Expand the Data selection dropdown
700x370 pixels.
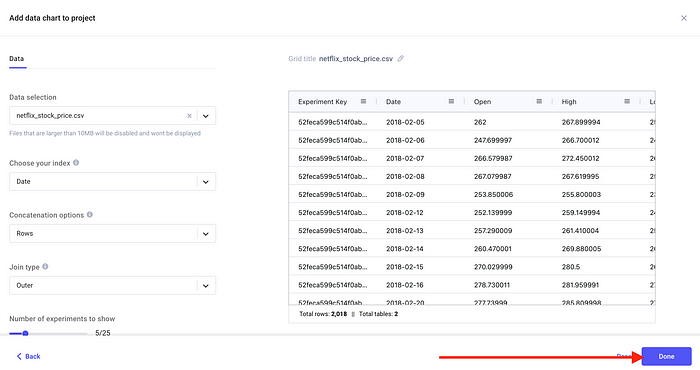pyautogui.click(x=206, y=116)
